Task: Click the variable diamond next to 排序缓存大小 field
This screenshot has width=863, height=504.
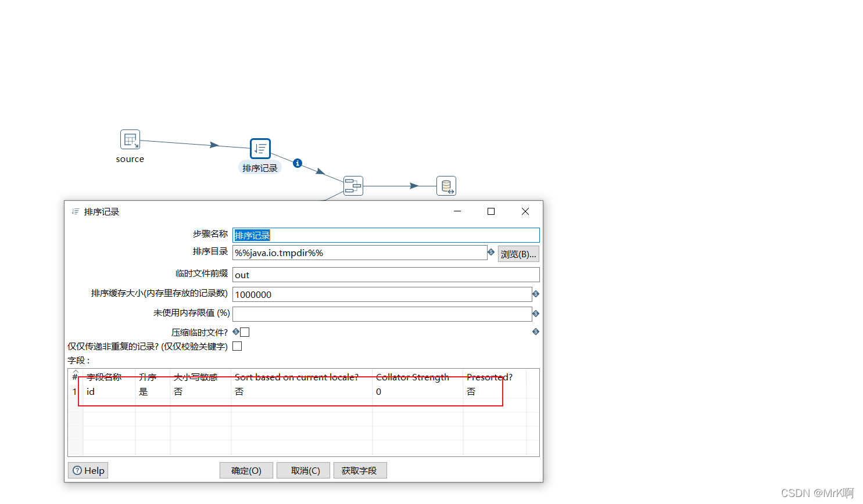Action: [x=536, y=294]
